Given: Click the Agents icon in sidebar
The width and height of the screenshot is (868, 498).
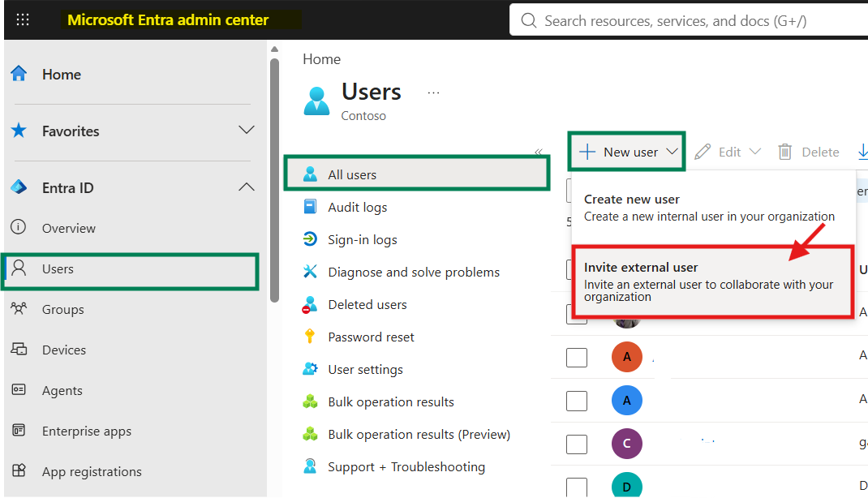Looking at the screenshot, I should (x=19, y=390).
